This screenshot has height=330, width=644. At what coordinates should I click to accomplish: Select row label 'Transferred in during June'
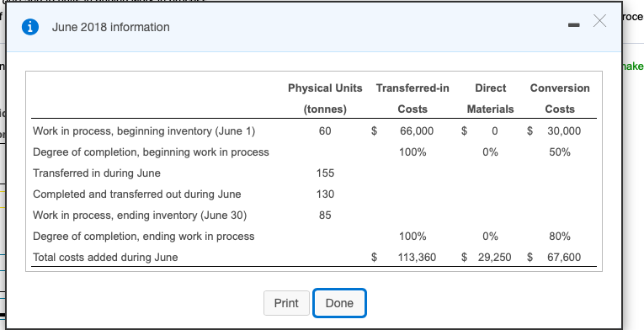click(x=97, y=173)
